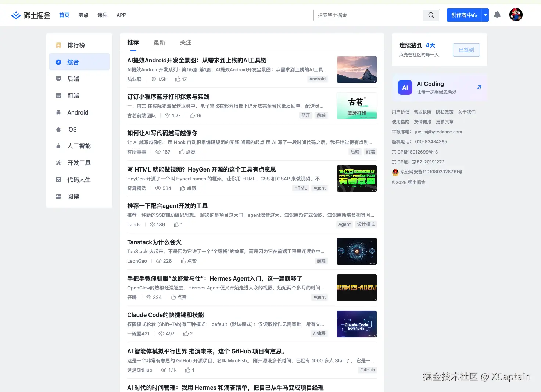Click the 代码人生 sidebar icon
This screenshot has height=392, width=541.
pyautogui.click(x=58, y=180)
